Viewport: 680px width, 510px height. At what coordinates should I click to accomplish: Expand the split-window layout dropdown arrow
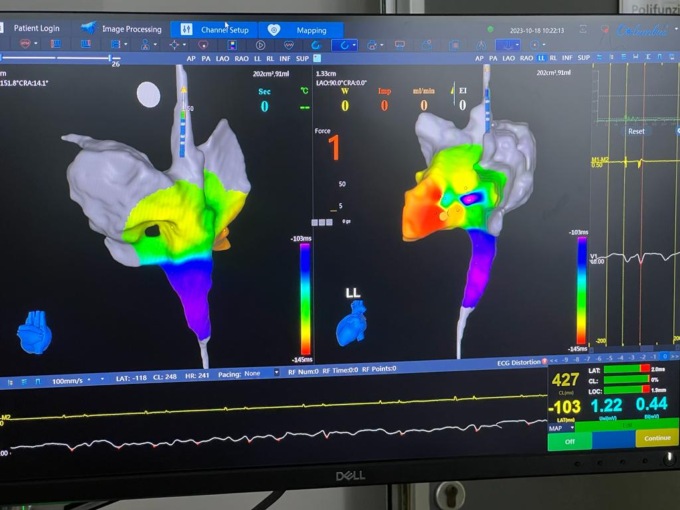[126, 44]
